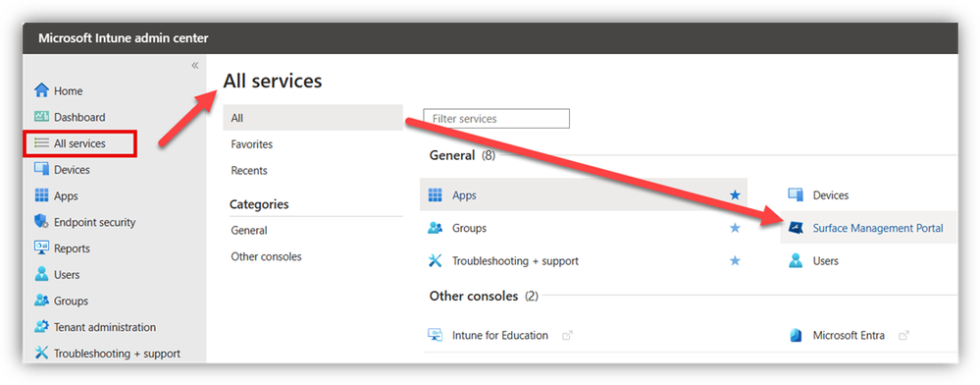Click the Categories heading
Screen dimensions: 980x385
pos(259,204)
